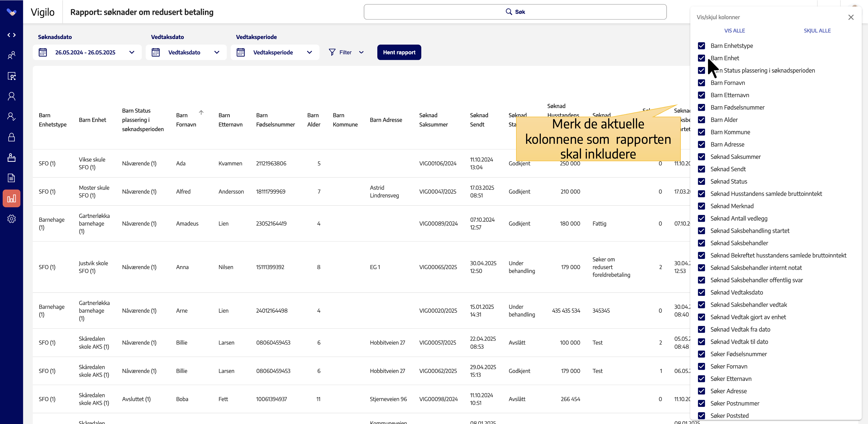Open the Vedtaksdato dropdown
This screenshot has height=424, width=868.
pos(186,52)
